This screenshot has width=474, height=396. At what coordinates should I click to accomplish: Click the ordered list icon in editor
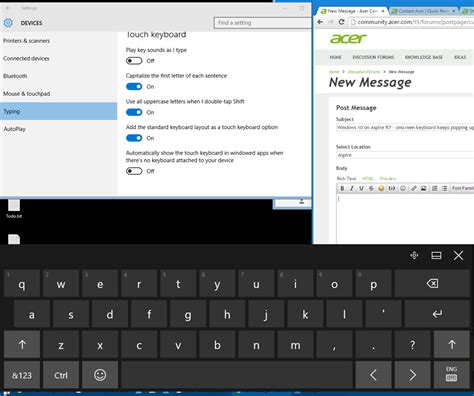point(435,188)
